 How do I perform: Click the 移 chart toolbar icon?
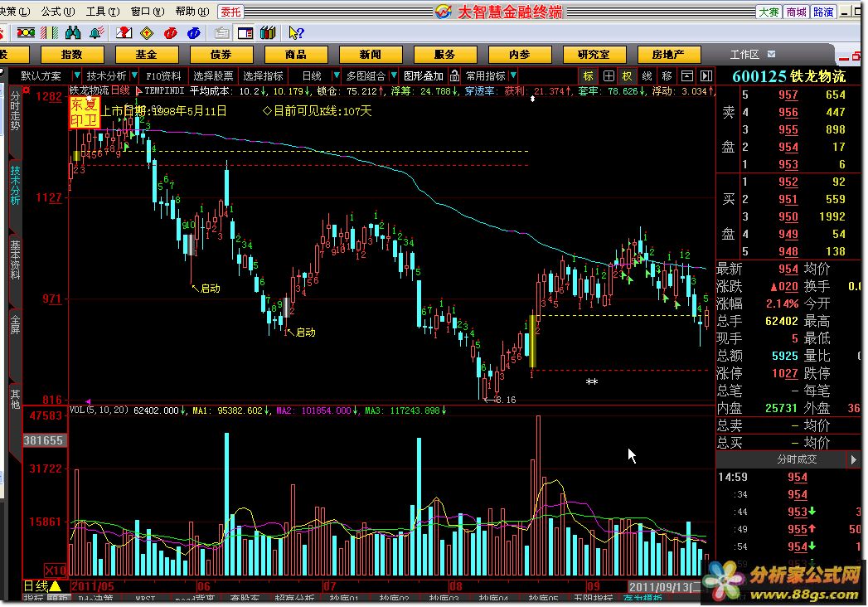pyautogui.click(x=667, y=76)
